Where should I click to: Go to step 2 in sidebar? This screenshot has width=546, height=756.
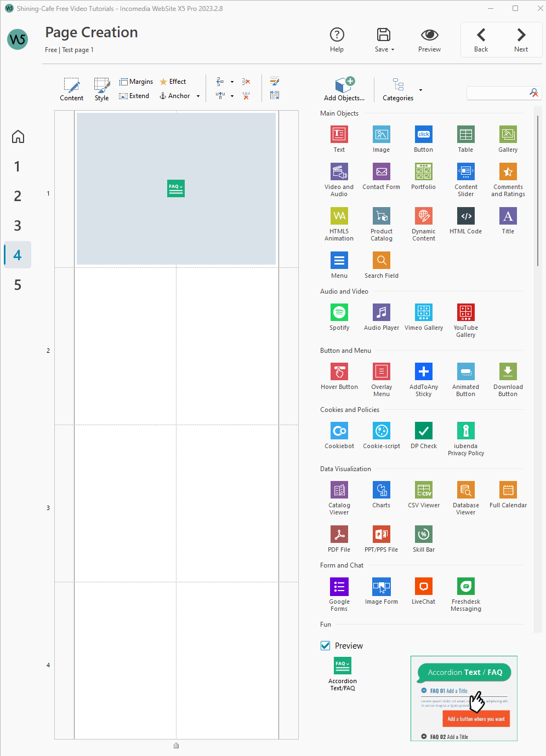click(18, 196)
